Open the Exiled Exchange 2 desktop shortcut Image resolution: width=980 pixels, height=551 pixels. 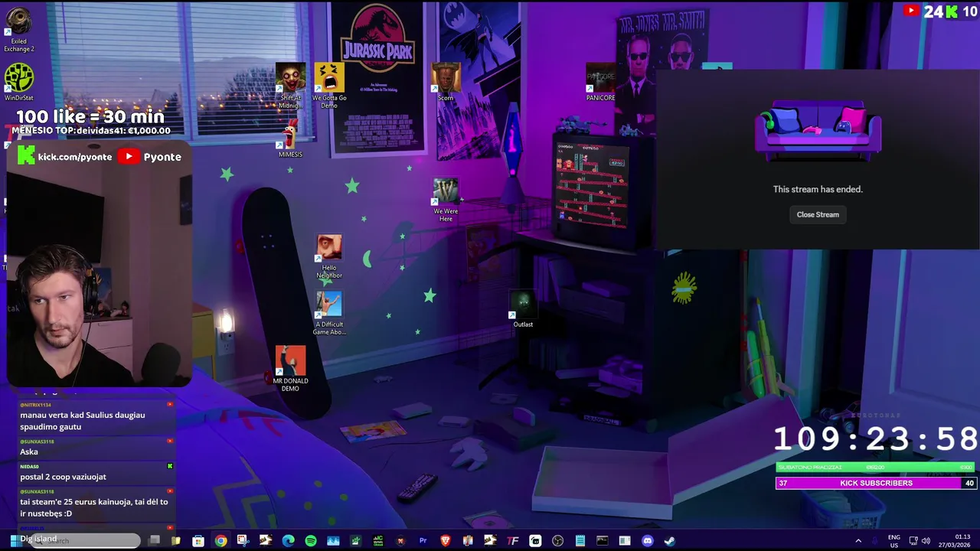coord(19,31)
